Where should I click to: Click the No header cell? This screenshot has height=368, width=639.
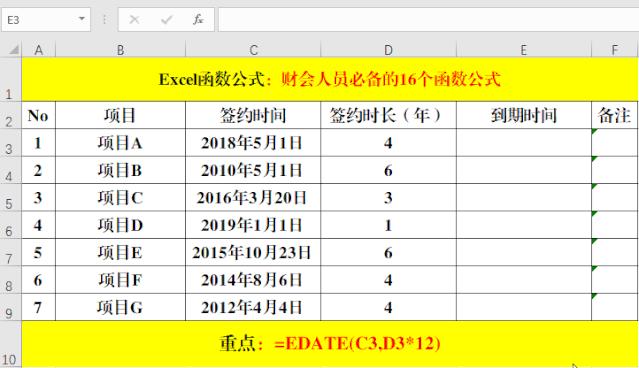tap(38, 115)
